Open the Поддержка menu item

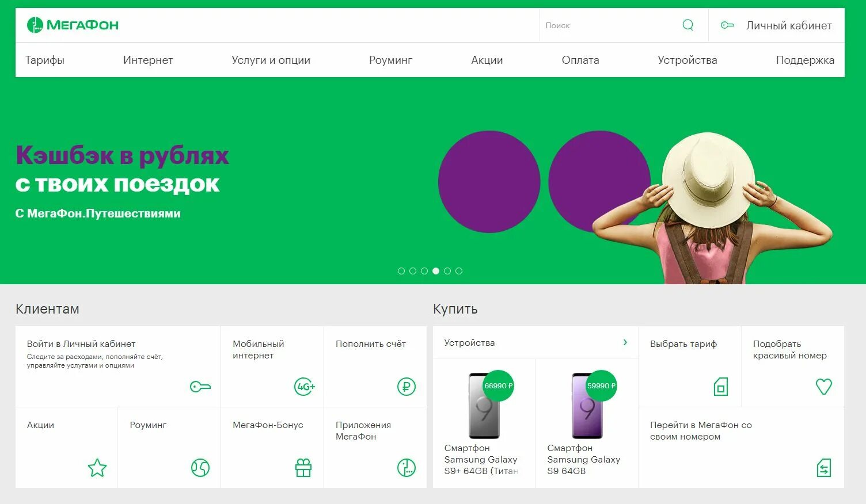click(805, 60)
